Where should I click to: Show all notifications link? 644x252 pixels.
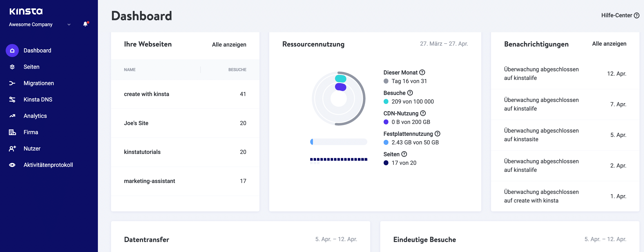pos(609,44)
